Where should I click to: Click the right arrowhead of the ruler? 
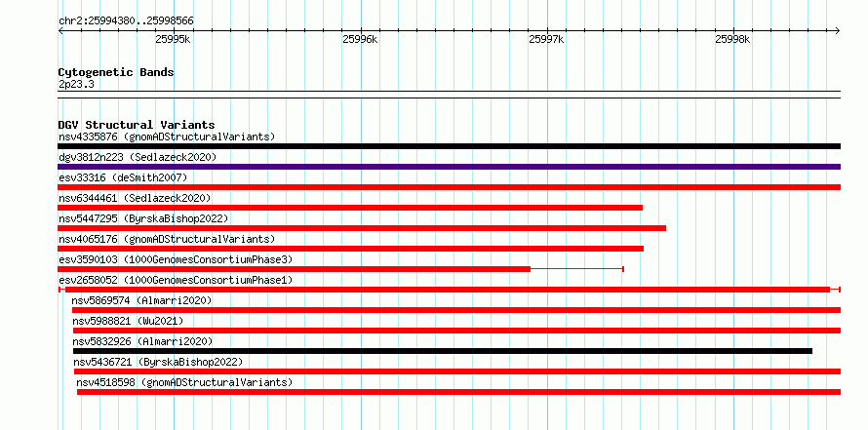[x=838, y=30]
